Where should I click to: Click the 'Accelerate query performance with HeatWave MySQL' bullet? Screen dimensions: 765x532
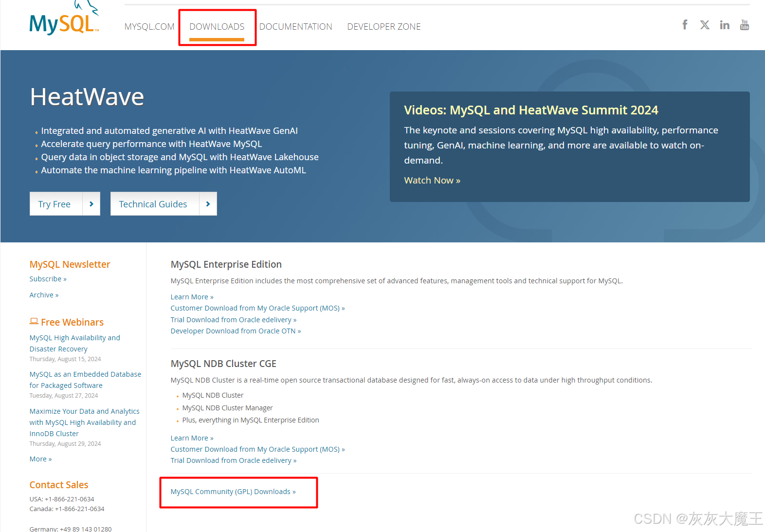(x=151, y=144)
